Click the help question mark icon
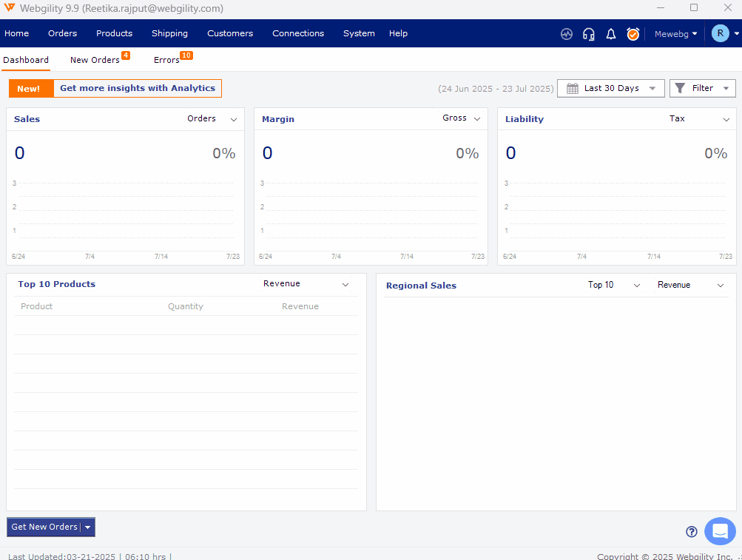The image size is (742, 560). [x=692, y=531]
